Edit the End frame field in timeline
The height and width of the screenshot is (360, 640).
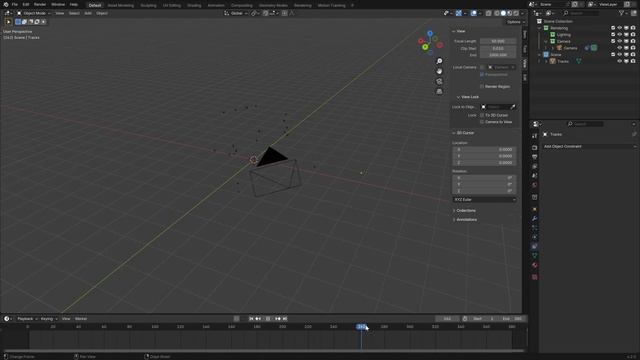[513, 319]
